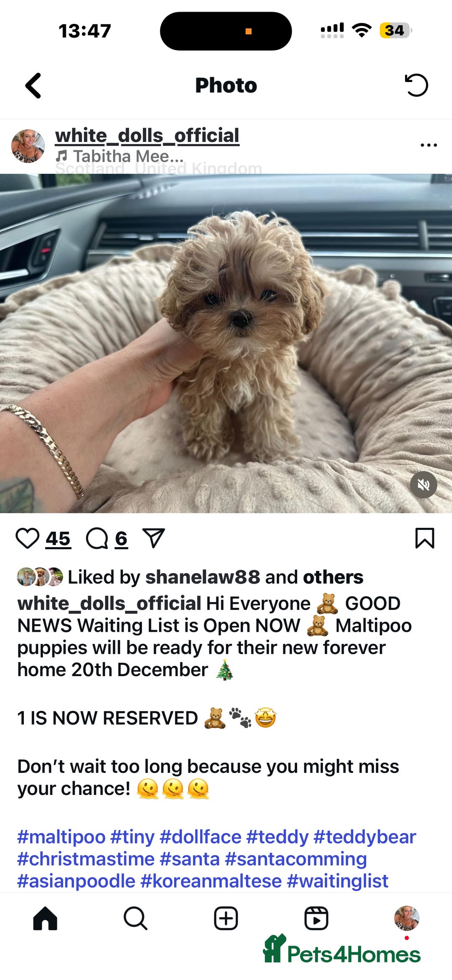The height and width of the screenshot is (980, 452).
Task: Tap the refresh icon in the header
Action: coord(416,85)
